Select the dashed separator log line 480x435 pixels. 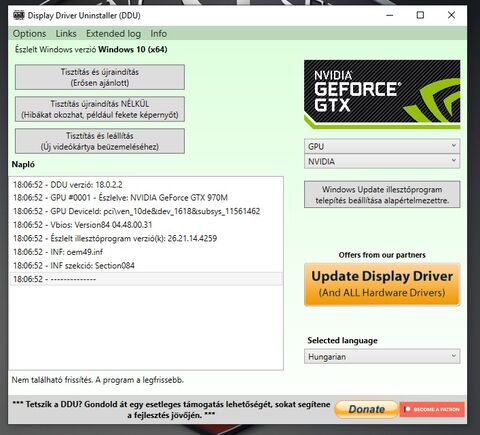coord(146,279)
